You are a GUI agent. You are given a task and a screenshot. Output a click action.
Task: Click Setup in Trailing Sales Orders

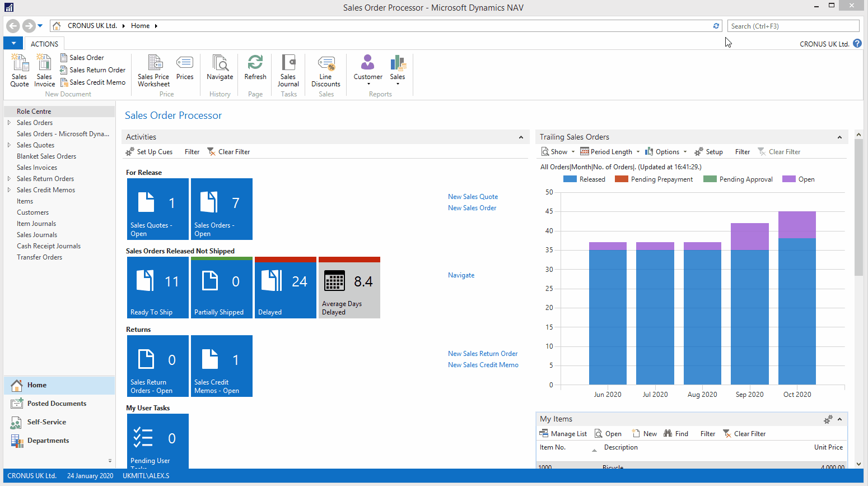[708, 152]
